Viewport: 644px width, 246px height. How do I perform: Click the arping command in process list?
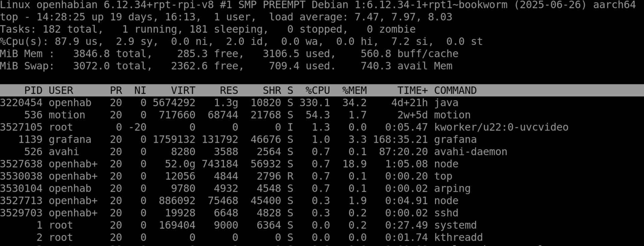click(452, 188)
